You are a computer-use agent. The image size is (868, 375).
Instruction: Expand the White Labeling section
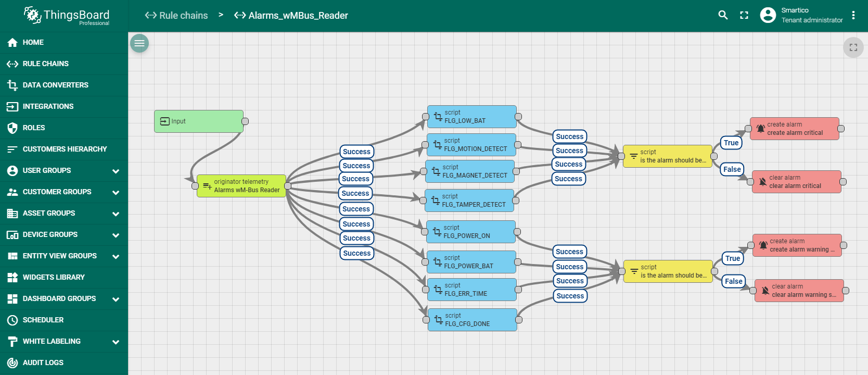point(116,342)
